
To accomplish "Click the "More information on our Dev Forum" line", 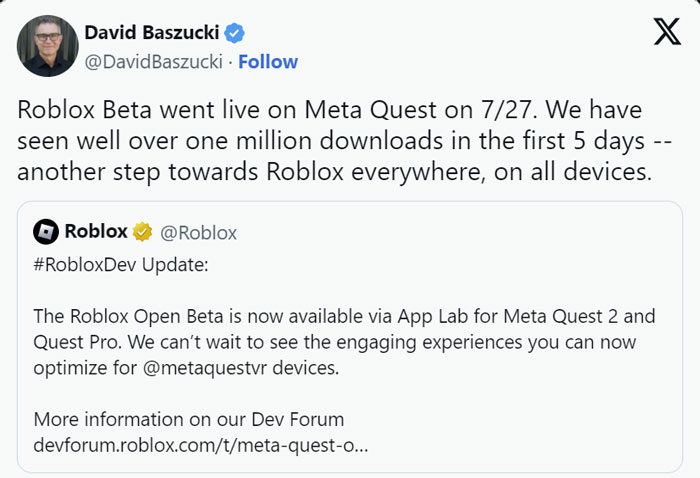I will 189,420.
